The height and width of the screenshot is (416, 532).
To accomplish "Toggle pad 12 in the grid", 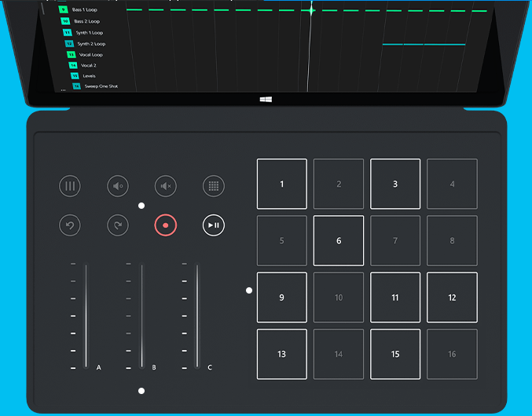I will (x=452, y=297).
